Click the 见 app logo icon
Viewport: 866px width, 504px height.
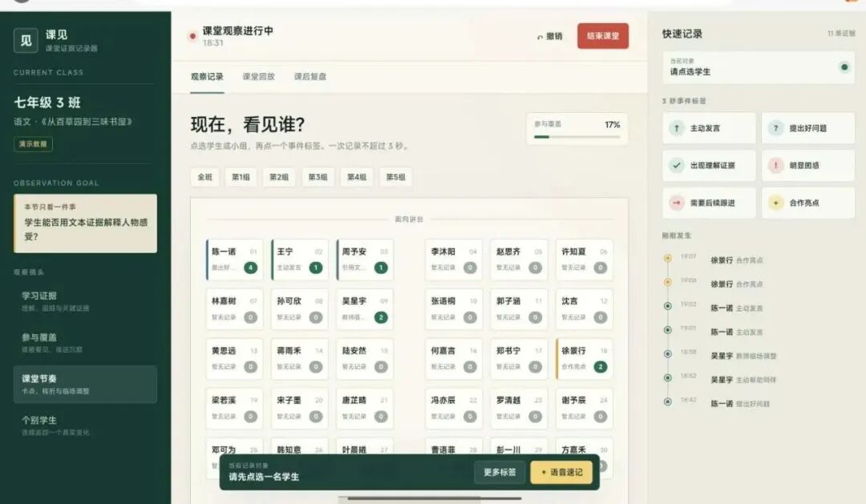tap(26, 40)
